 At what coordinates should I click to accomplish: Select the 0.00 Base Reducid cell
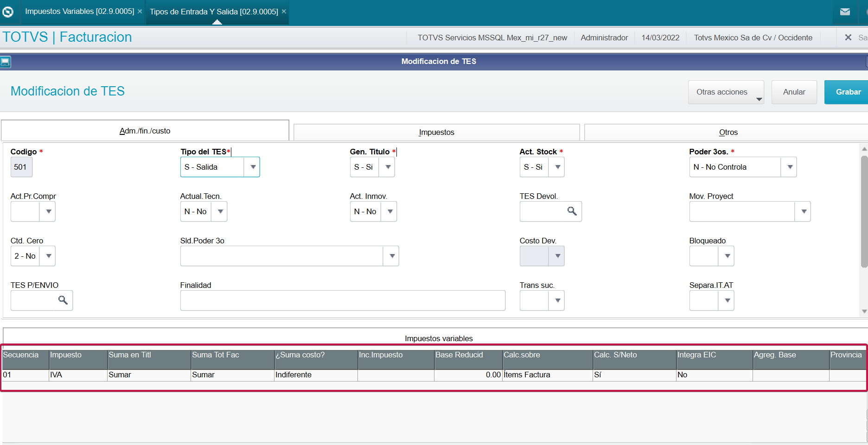pyautogui.click(x=468, y=375)
